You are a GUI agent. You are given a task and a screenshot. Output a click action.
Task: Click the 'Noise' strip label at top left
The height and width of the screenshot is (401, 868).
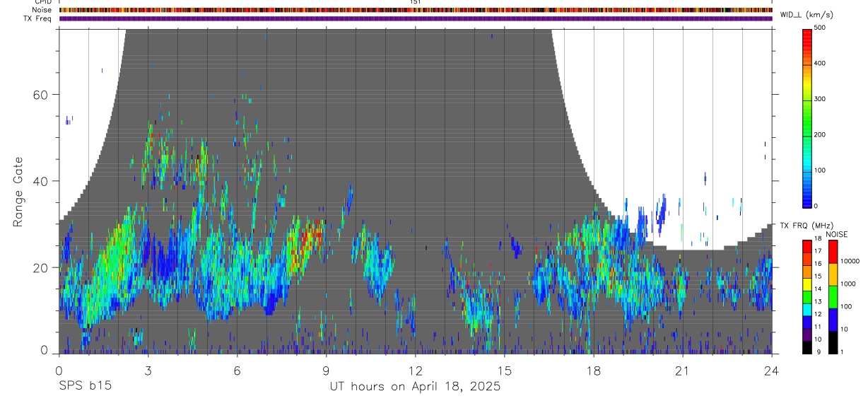point(42,10)
